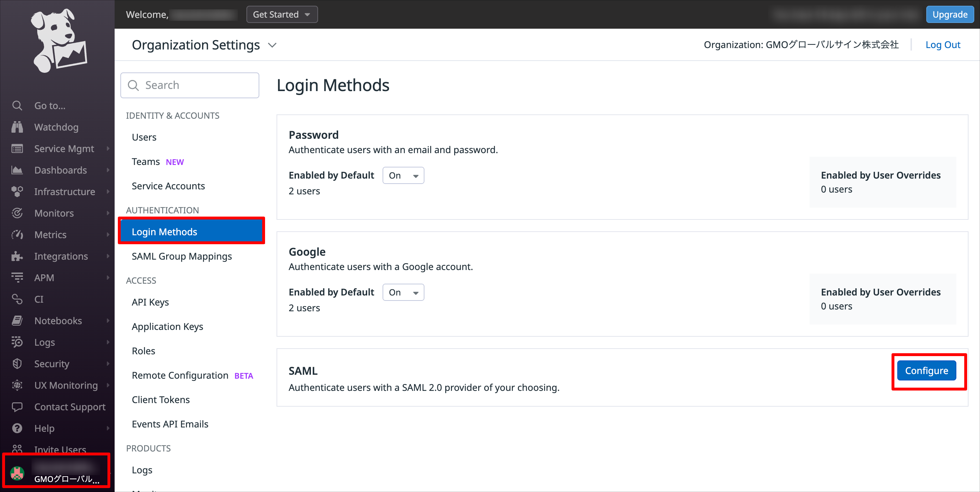Open Security via its shield icon
The width and height of the screenshot is (980, 492).
[x=17, y=363]
